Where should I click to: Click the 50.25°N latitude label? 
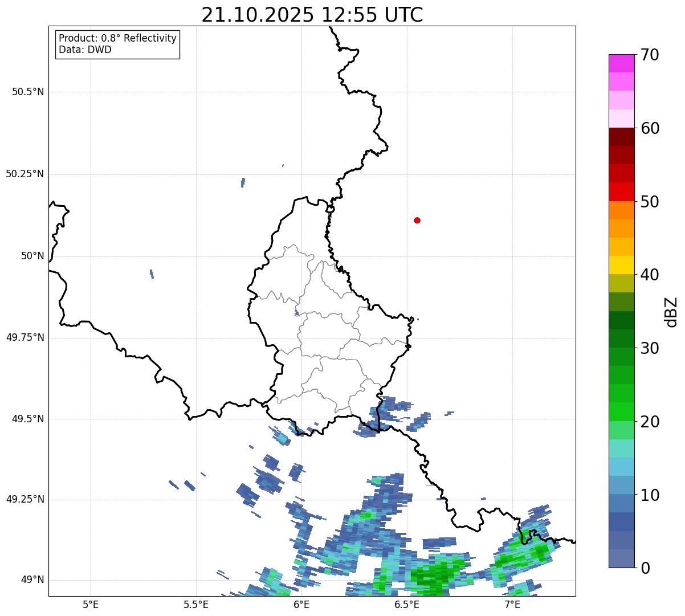pos(25,174)
